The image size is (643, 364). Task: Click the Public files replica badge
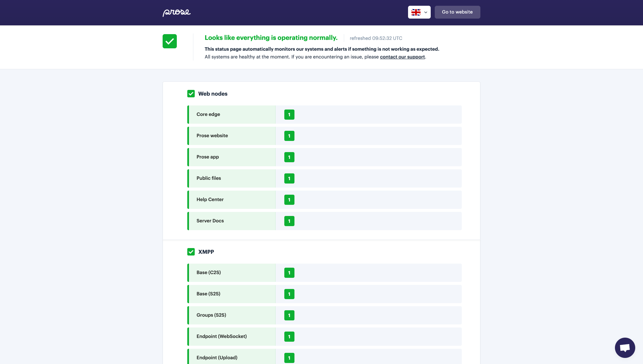point(289,178)
